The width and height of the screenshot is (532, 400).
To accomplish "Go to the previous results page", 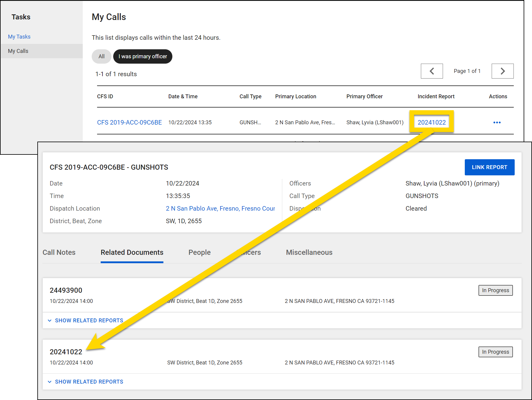I will (432, 71).
